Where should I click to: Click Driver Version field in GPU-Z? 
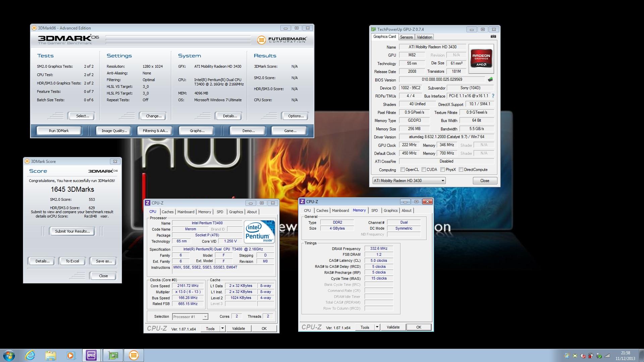pyautogui.click(x=446, y=137)
